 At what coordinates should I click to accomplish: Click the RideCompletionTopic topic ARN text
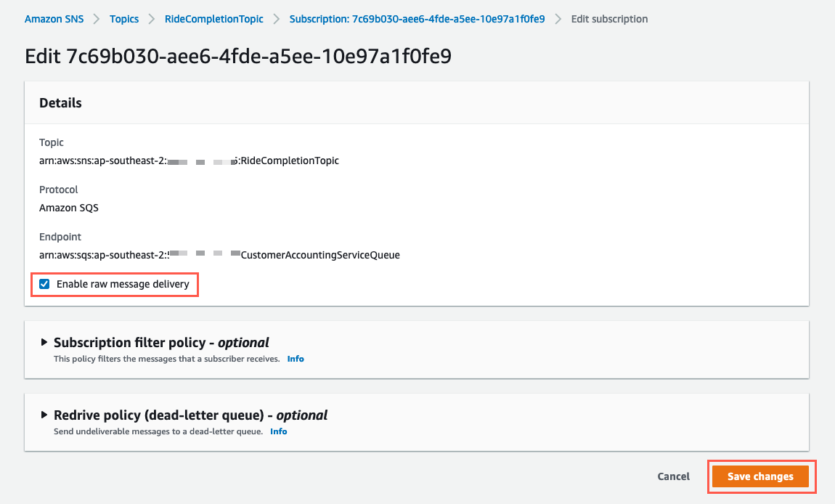point(189,161)
